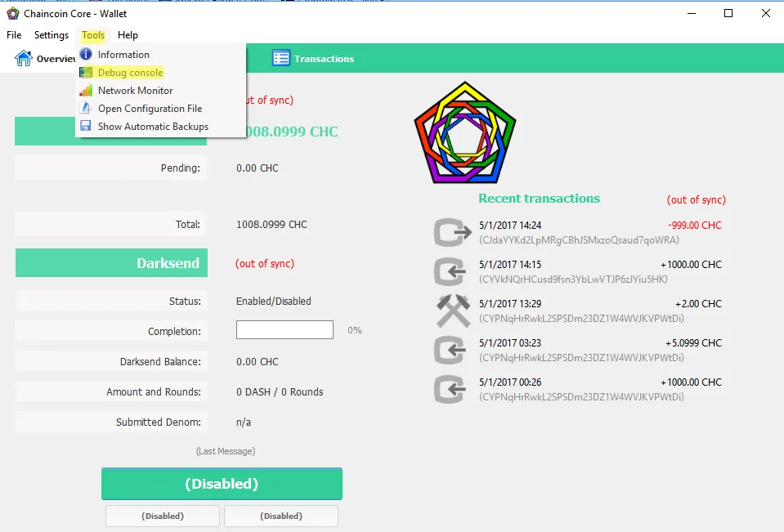
Task: Click the large green (Disabled) Darksend button
Action: point(222,484)
